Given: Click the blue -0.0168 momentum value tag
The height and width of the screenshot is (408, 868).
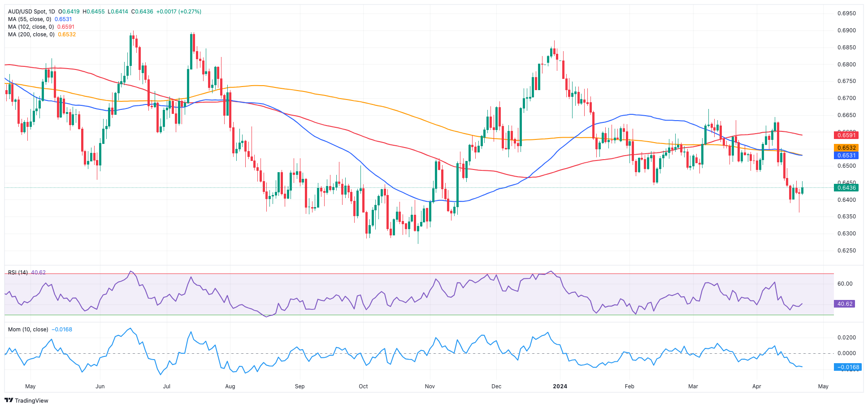Looking at the screenshot, I should point(846,367).
